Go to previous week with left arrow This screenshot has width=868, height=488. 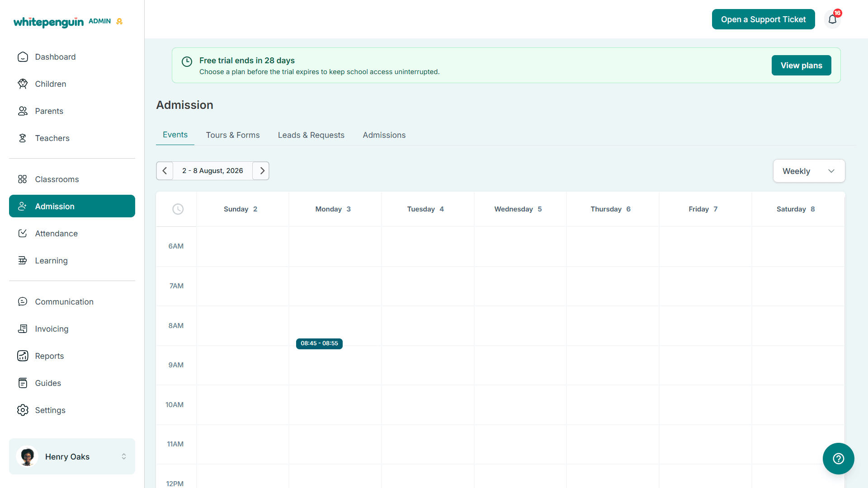coord(165,171)
